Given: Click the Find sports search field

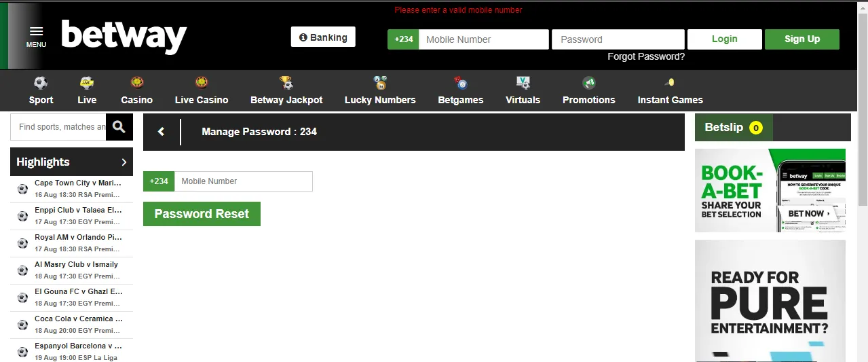Looking at the screenshot, I should pos(58,127).
